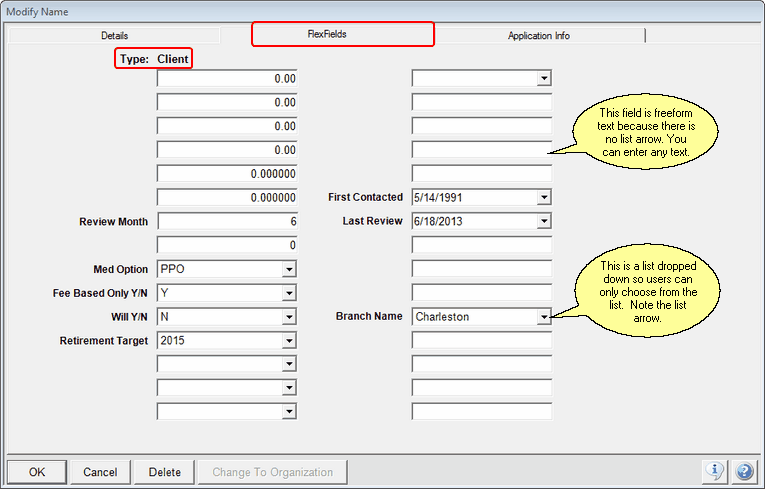This screenshot has height=489, width=765.
Task: Open the Application Info tab
Action: [x=538, y=35]
